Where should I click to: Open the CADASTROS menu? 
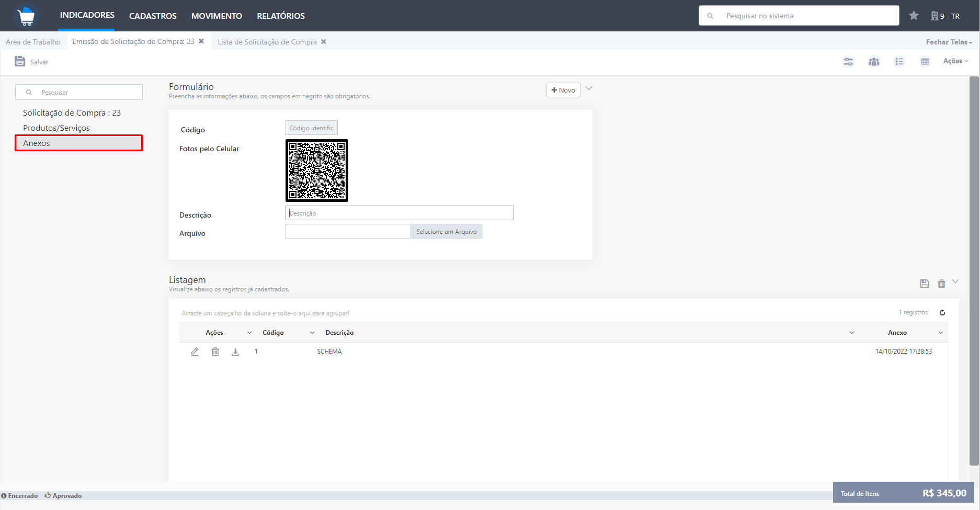point(153,16)
